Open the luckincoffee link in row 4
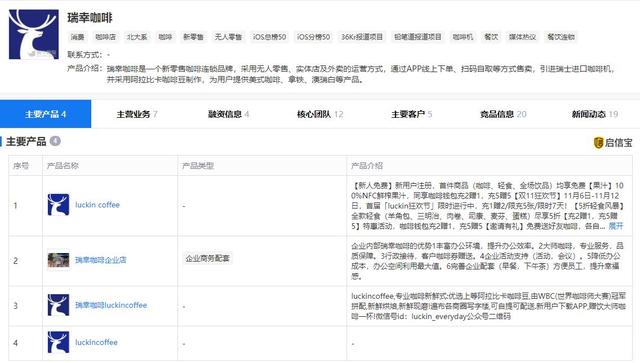640x363 pixels. [96, 342]
